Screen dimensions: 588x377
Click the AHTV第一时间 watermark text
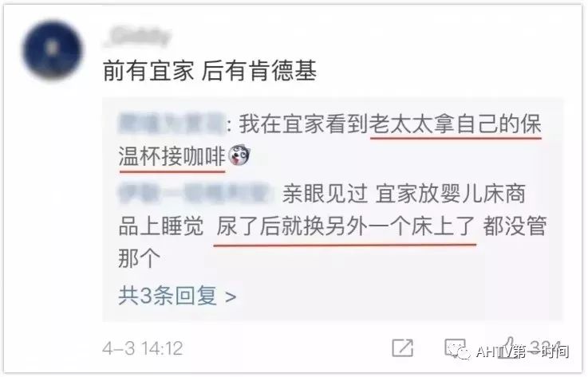point(523,351)
